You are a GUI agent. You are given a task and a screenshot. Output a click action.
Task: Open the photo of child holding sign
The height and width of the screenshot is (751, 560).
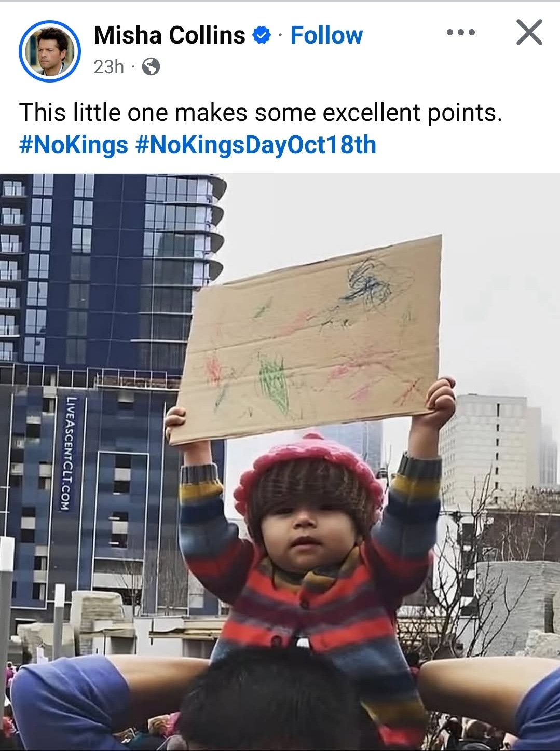click(x=280, y=462)
